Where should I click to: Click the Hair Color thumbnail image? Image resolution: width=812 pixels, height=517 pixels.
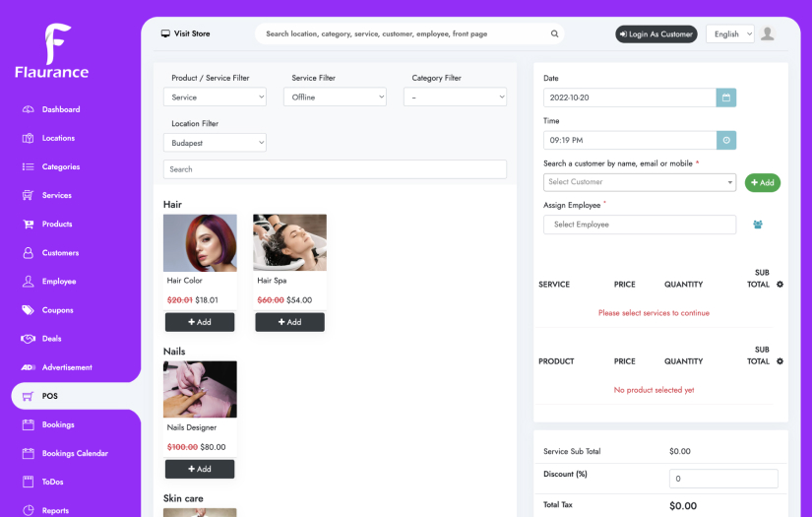pos(200,243)
